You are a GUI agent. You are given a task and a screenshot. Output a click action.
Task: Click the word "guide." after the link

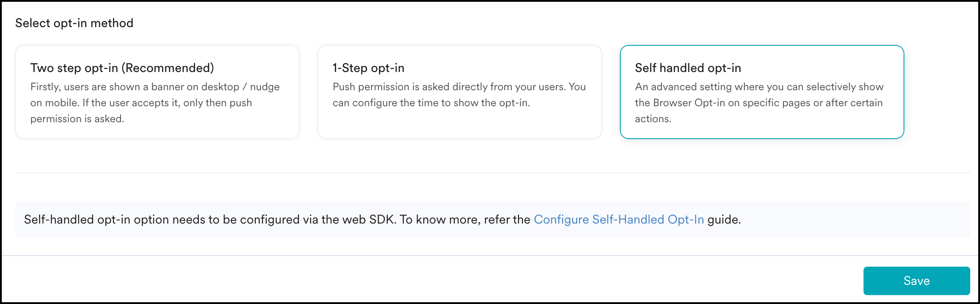coord(724,220)
